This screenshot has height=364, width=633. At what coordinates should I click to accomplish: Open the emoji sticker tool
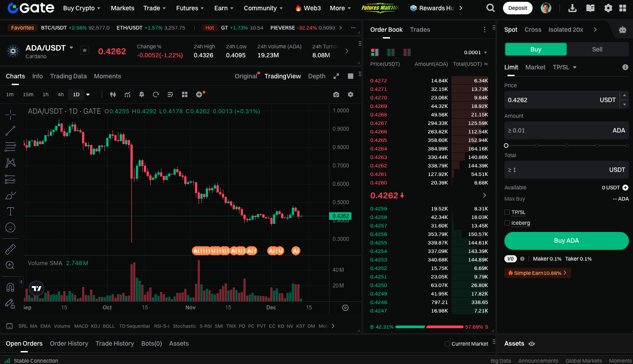pos(10,227)
